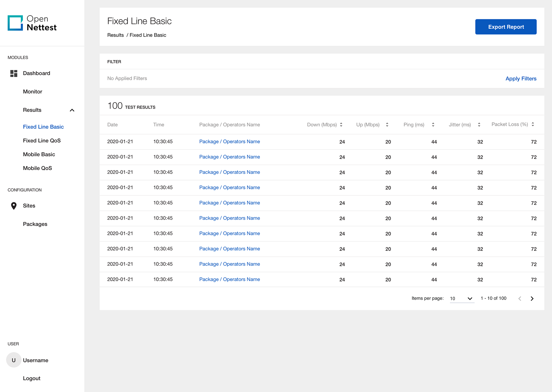Open Mobile Basic results
The width and height of the screenshot is (552, 392).
pyautogui.click(x=39, y=155)
